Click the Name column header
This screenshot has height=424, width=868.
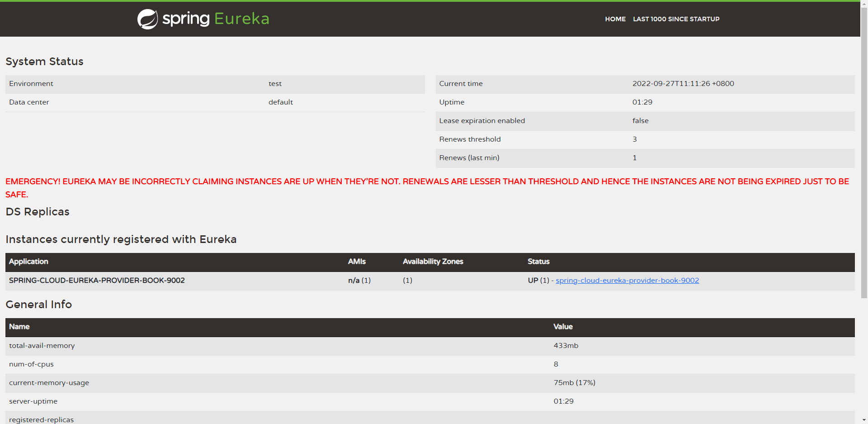[x=19, y=327]
